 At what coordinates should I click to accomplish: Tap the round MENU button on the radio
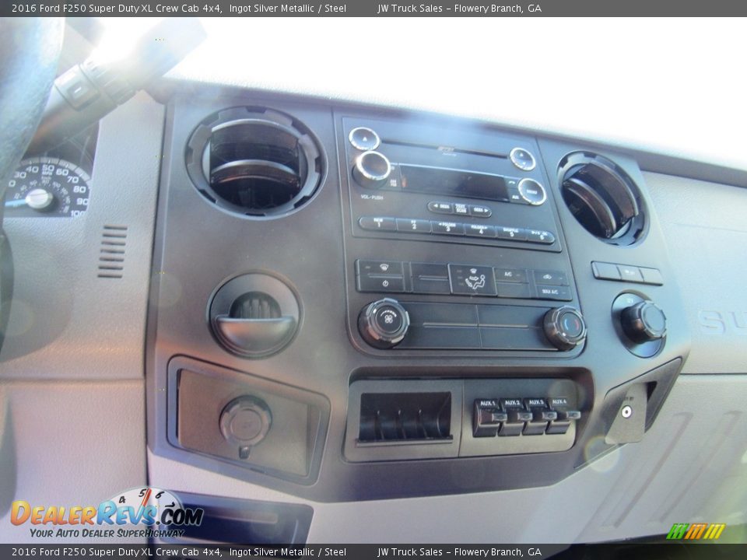[531, 191]
